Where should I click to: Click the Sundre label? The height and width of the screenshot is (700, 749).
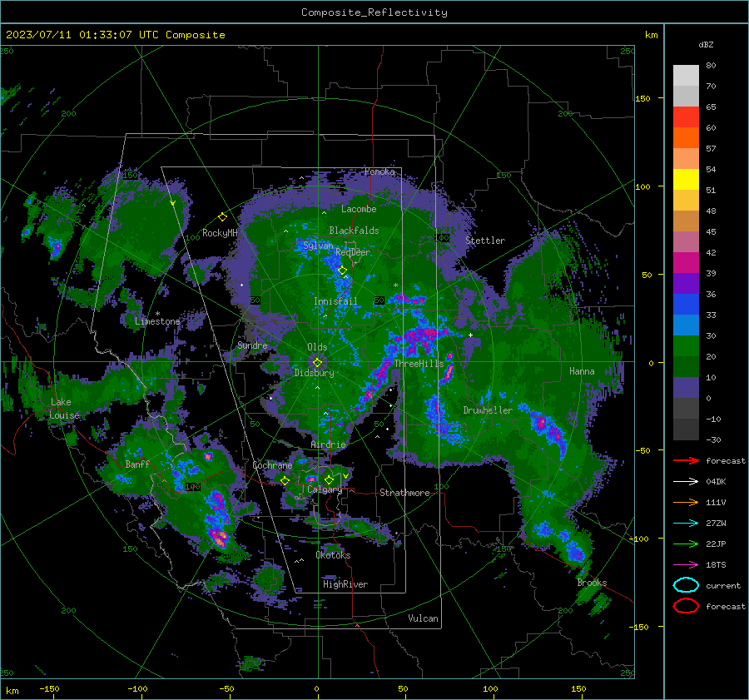point(252,345)
